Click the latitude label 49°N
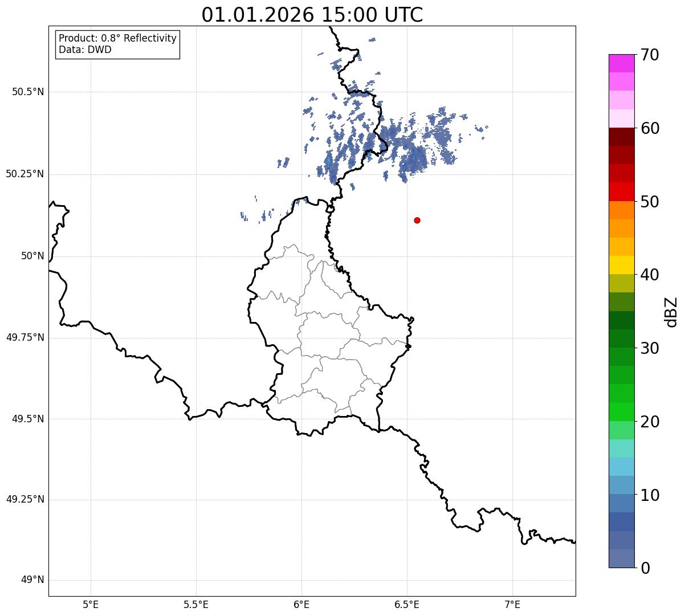 point(32,580)
